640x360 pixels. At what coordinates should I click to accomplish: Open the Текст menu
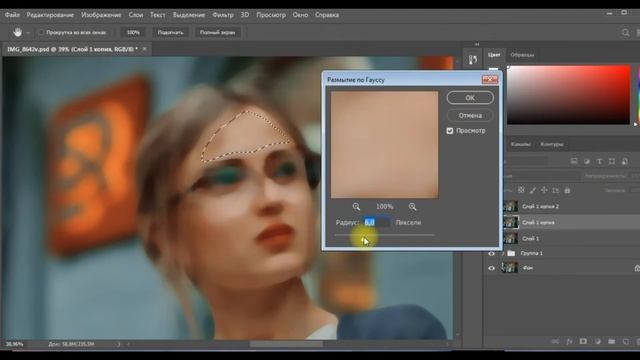point(158,15)
